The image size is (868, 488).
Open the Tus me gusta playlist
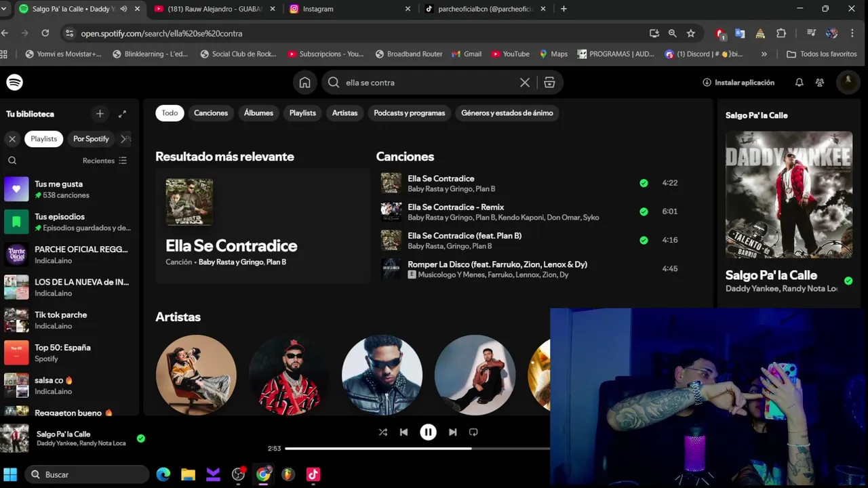[x=70, y=189]
